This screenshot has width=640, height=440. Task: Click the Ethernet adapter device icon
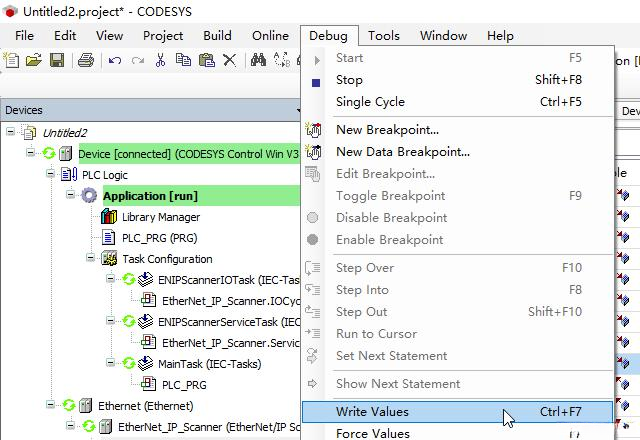(85, 405)
